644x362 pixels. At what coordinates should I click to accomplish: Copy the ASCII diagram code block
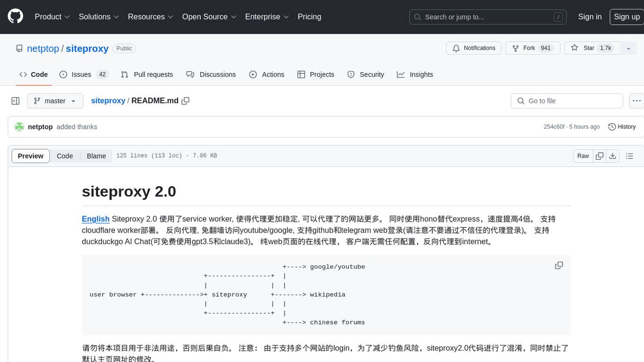click(559, 265)
